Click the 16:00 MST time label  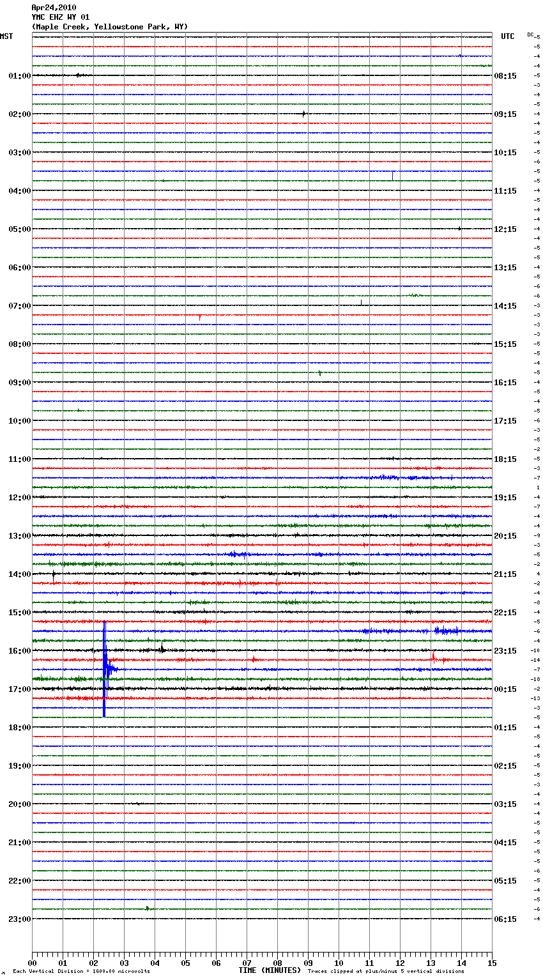click(19, 651)
